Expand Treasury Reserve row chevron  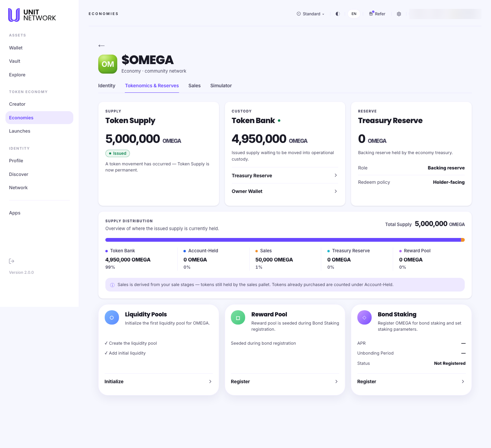[336, 175]
